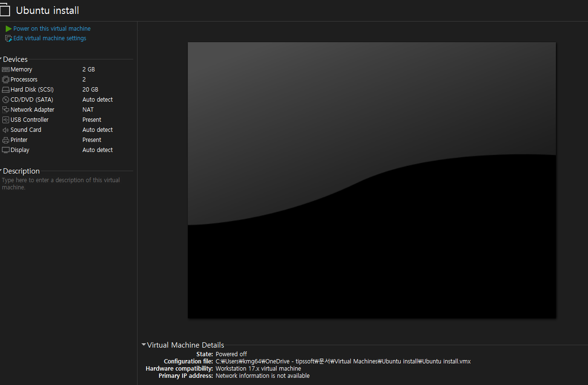Collapse the Devices section
The width and height of the screenshot is (588, 385).
coord(1,59)
